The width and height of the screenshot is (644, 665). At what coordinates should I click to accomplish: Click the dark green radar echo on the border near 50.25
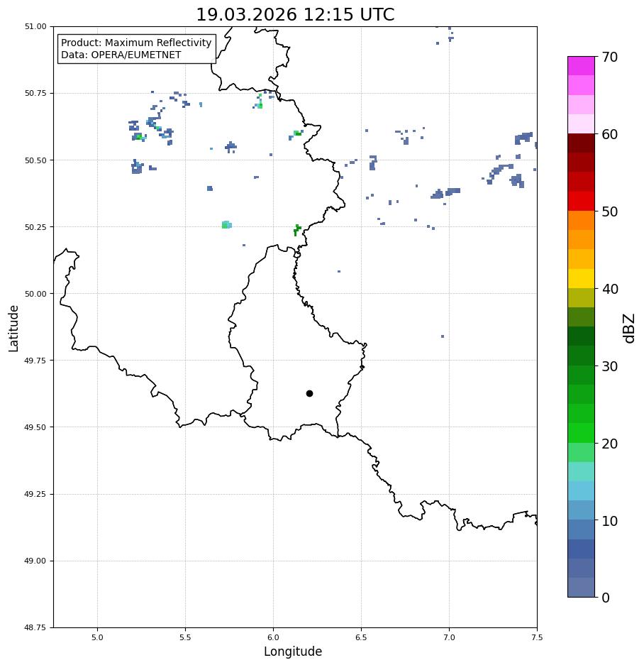[297, 230]
